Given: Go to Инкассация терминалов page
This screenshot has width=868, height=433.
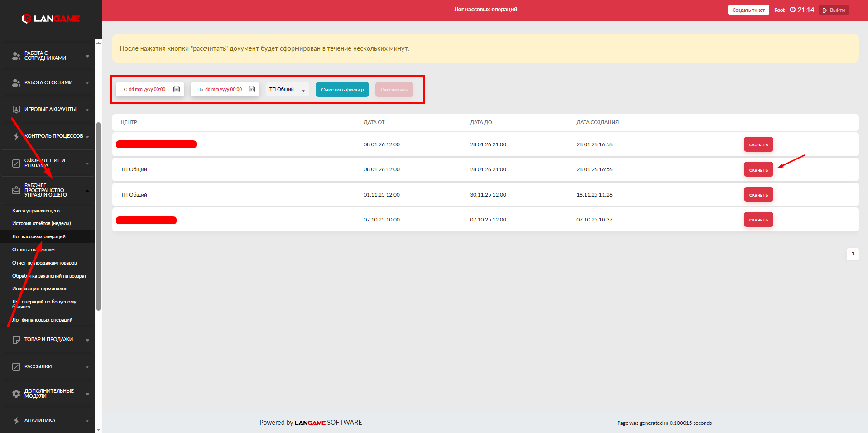Looking at the screenshot, I should click(40, 289).
